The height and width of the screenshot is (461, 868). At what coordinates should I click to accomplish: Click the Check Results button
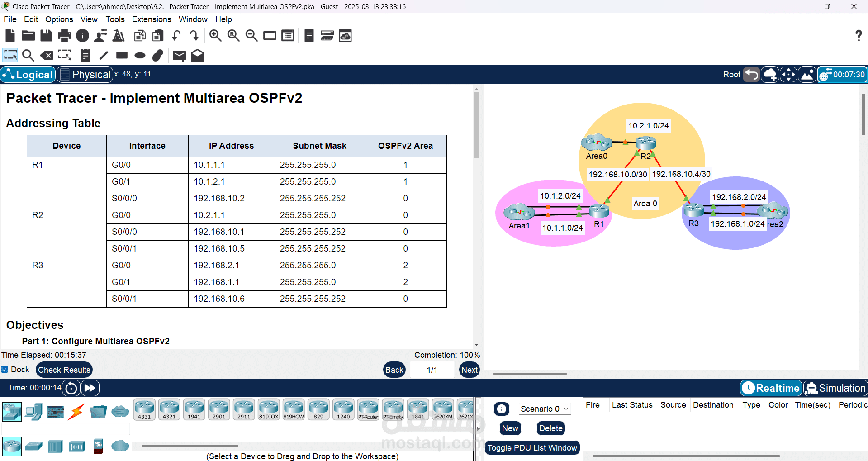click(x=64, y=370)
